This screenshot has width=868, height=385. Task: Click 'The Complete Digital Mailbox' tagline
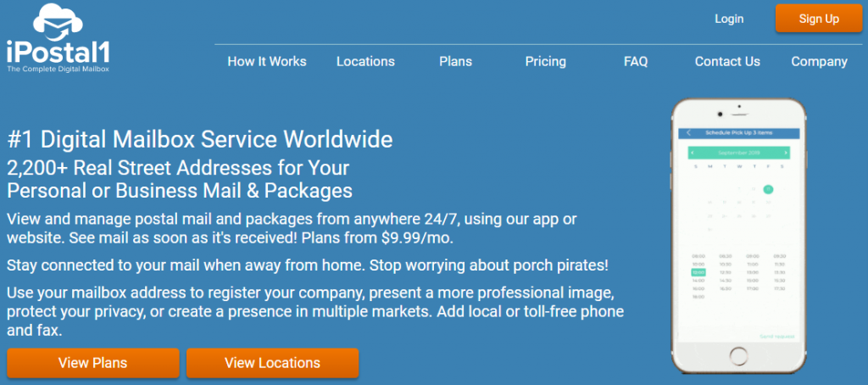pos(58,70)
